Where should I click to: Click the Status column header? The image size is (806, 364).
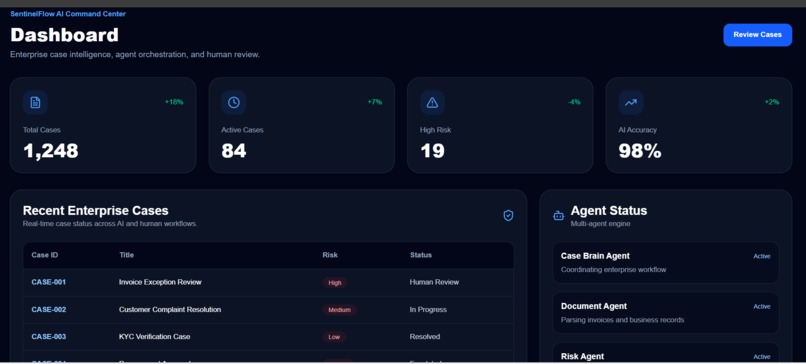click(420, 255)
